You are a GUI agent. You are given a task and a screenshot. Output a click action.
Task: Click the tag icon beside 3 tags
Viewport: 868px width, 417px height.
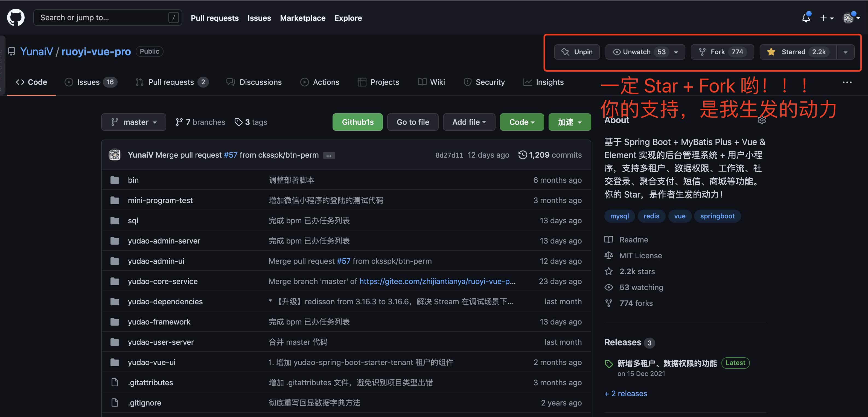pyautogui.click(x=238, y=122)
